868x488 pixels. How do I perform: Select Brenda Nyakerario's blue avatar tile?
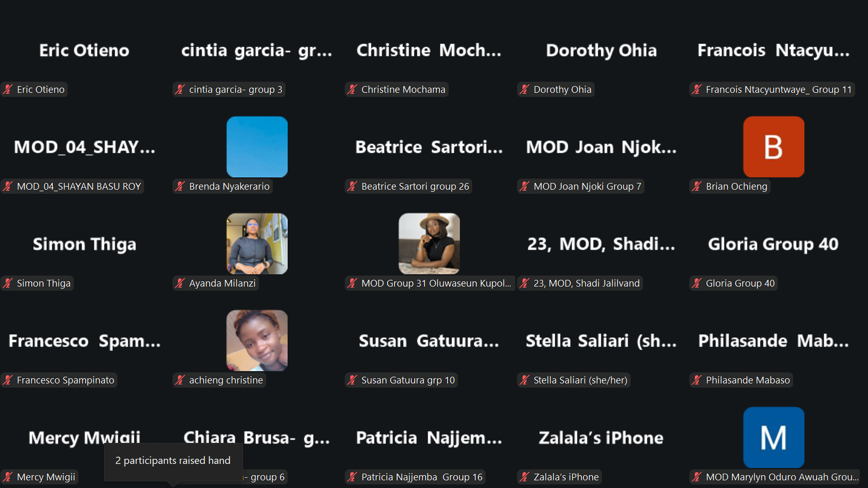[x=257, y=147]
